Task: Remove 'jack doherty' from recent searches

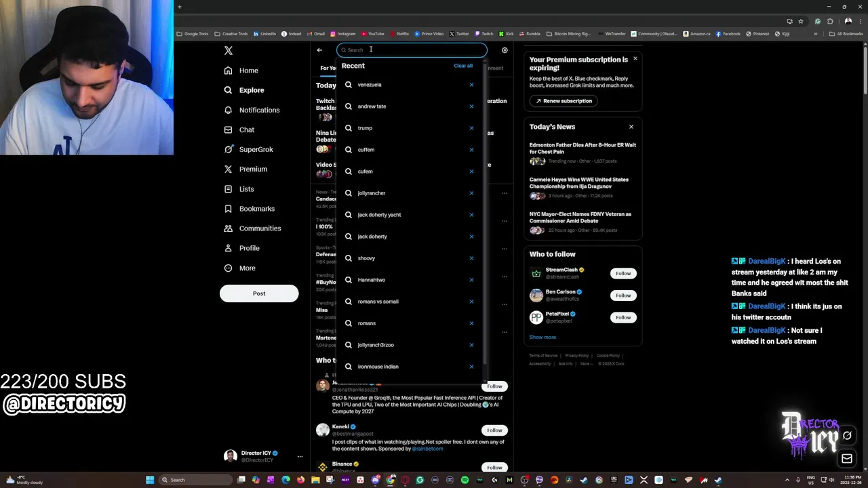Action: (x=471, y=237)
